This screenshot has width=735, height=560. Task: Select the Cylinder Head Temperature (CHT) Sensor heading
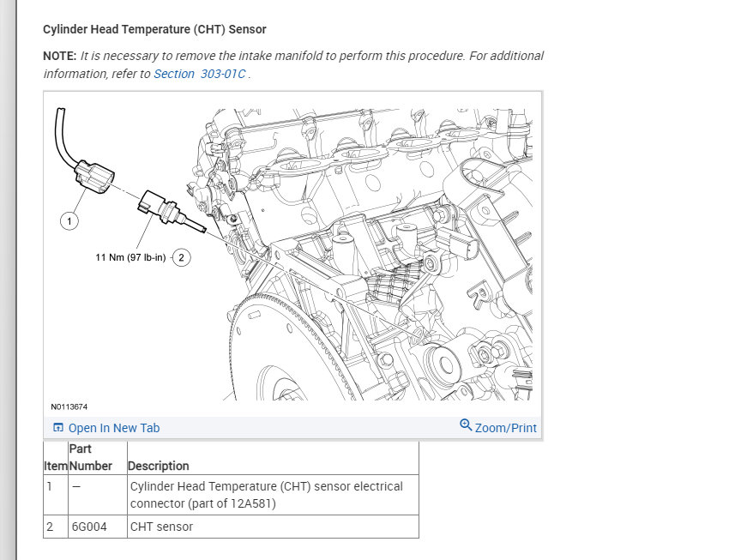pos(154,29)
